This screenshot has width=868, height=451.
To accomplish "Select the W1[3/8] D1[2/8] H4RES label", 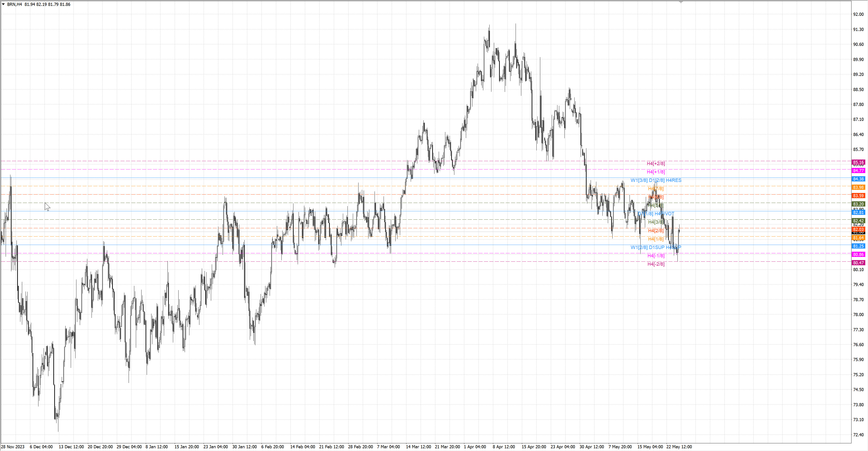I will 656,180.
